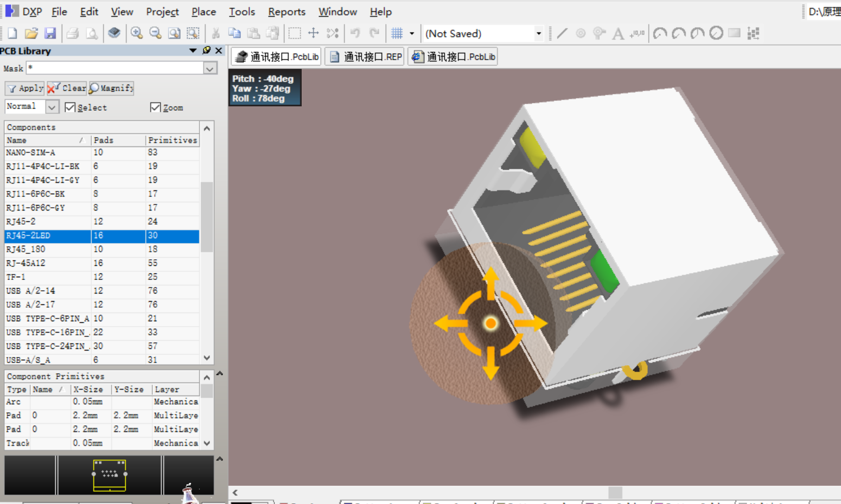The width and height of the screenshot is (841, 504).
Task: Select the Place Via tool
Action: click(x=599, y=33)
